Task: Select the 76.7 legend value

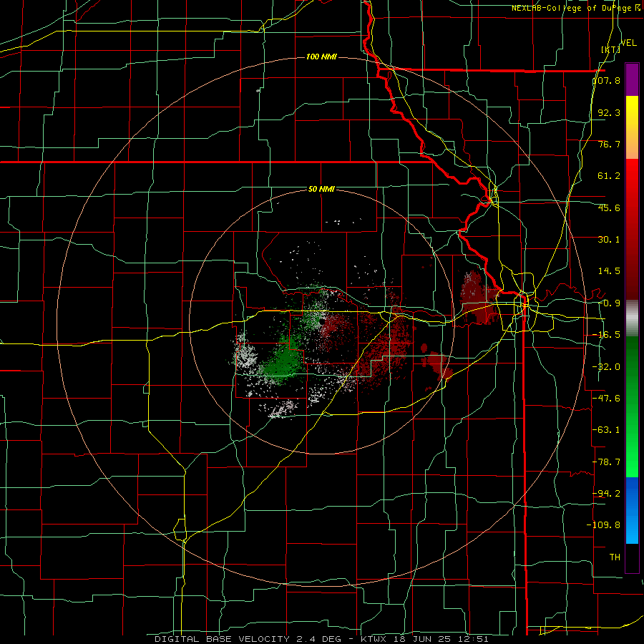Action: click(x=609, y=144)
